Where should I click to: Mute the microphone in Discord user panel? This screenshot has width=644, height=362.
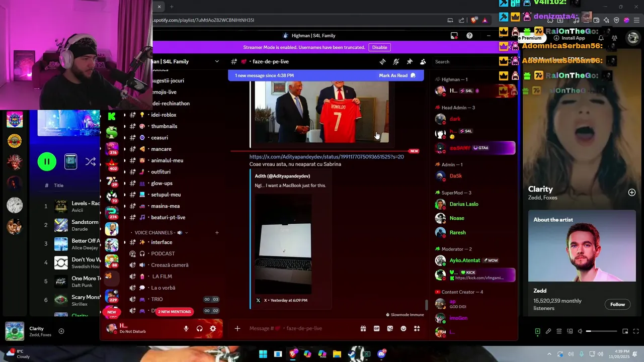click(186, 328)
